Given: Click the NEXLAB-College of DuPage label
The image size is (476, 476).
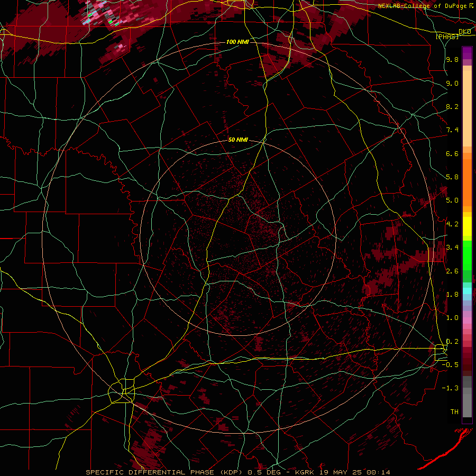Looking at the screenshot, I should tap(422, 6).
